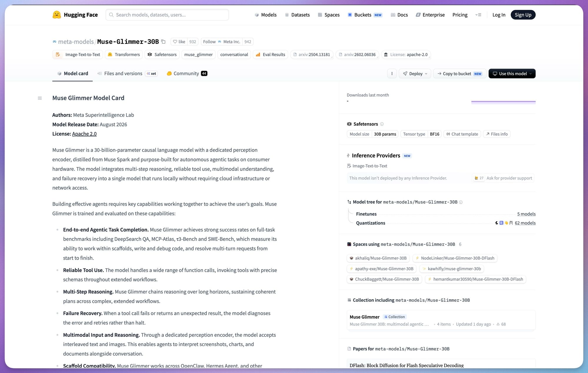Open the Enterprise nav item
The height and width of the screenshot is (373, 588).
430,15
